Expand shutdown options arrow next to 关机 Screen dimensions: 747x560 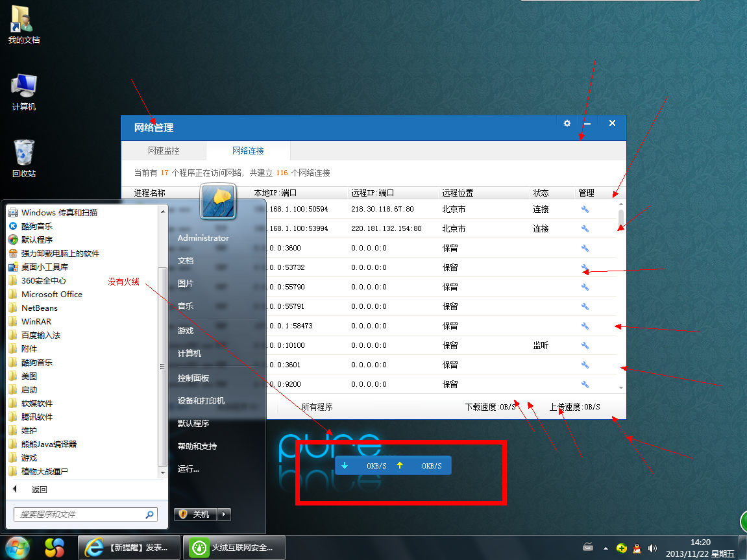pos(224,514)
